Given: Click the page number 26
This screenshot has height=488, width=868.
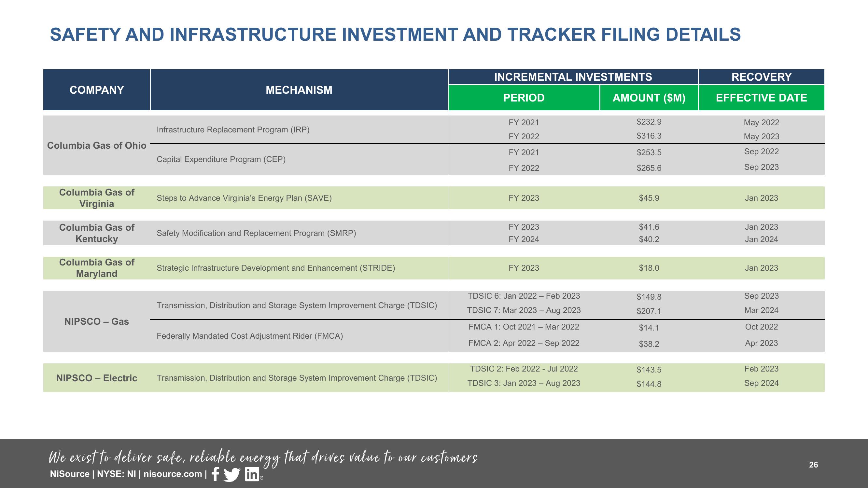Looking at the screenshot, I should (813, 465).
